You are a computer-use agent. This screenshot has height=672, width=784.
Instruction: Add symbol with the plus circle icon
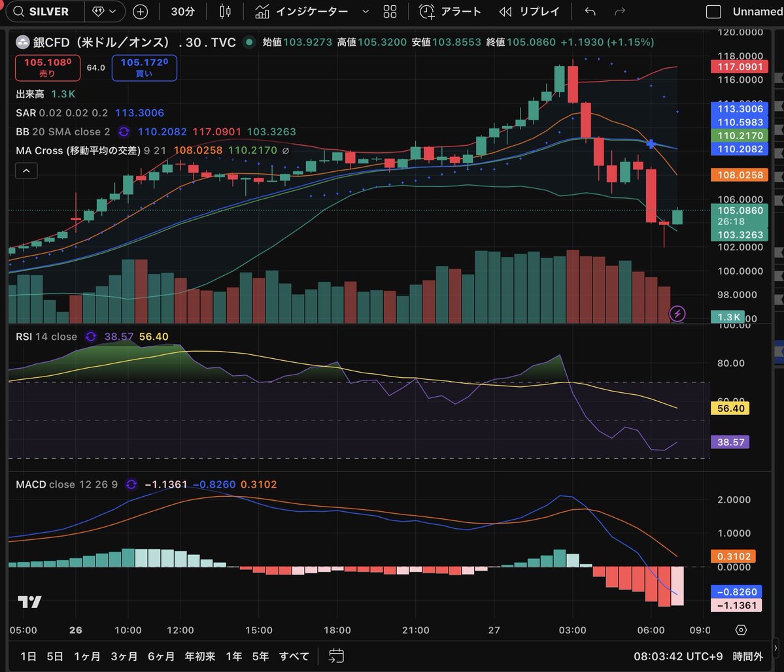[x=141, y=12]
